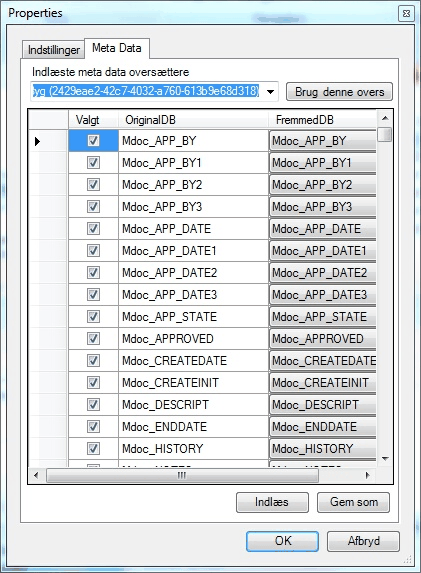The width and height of the screenshot is (421, 573).
Task: Uncheck the Mdoc_CREATEDATE checkbox
Action: [93, 360]
